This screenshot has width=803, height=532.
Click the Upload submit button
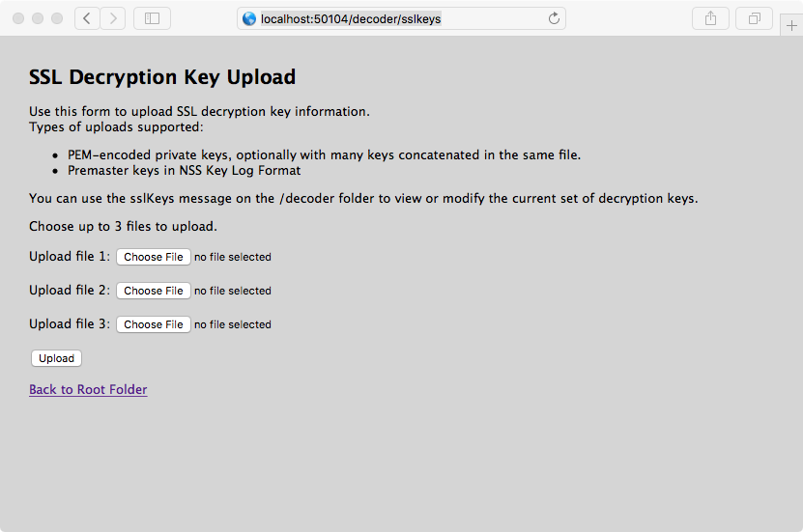click(56, 358)
